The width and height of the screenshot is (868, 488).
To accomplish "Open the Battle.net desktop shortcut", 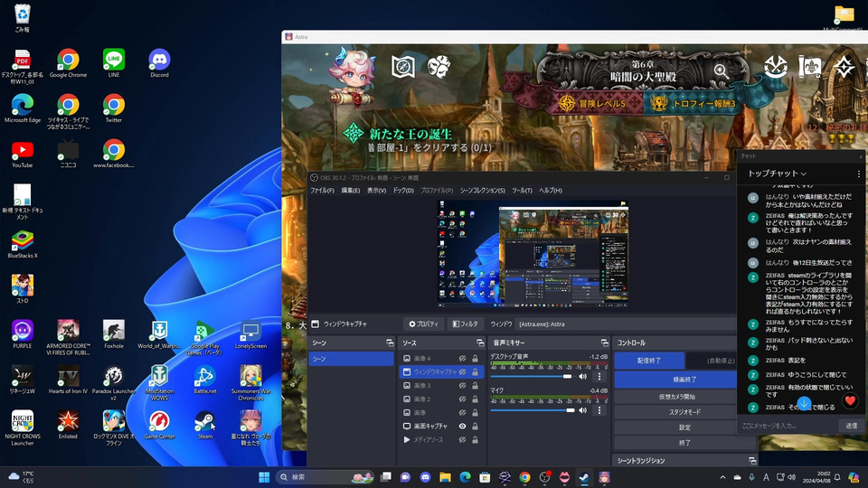I will [x=205, y=380].
